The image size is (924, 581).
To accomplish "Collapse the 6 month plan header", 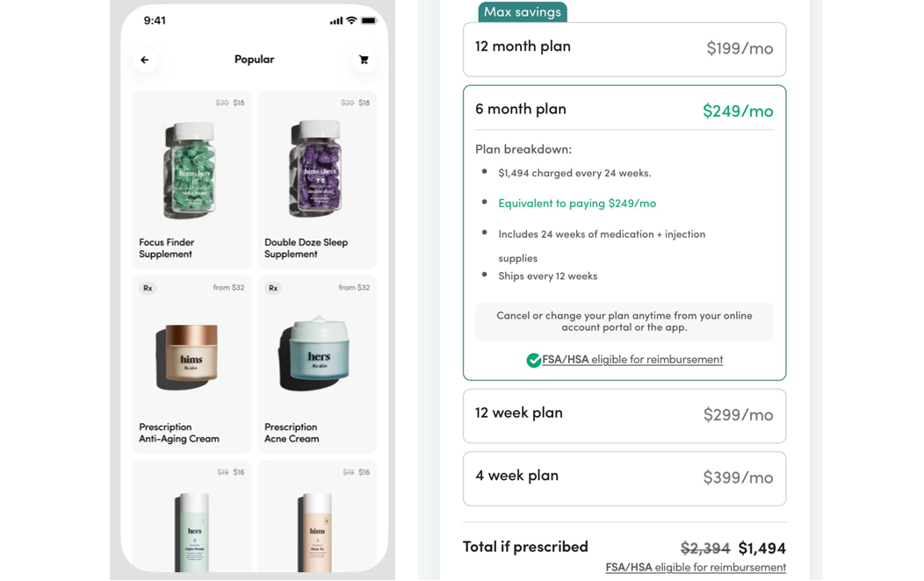I will pos(624,110).
